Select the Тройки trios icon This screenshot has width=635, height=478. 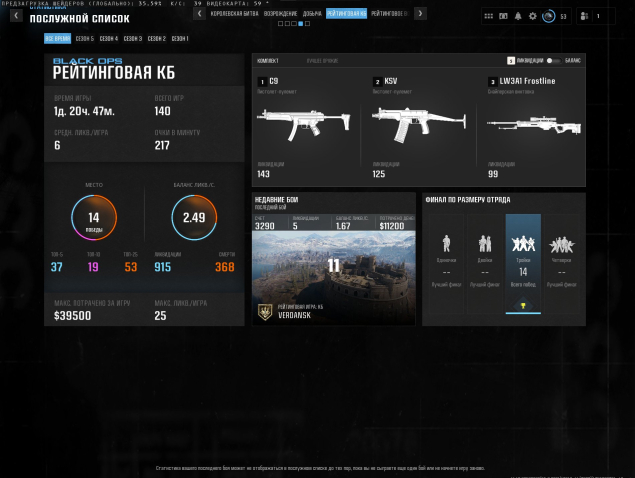[x=523, y=243]
